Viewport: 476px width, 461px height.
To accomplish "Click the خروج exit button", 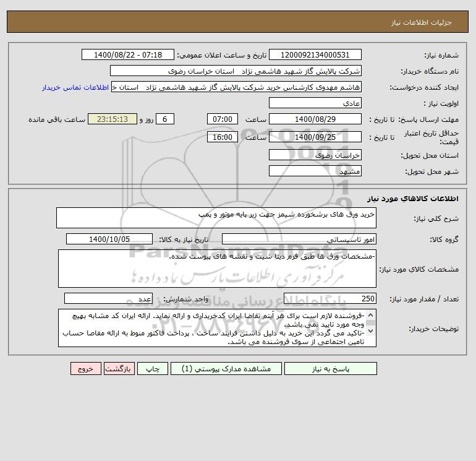I will [85, 369].
